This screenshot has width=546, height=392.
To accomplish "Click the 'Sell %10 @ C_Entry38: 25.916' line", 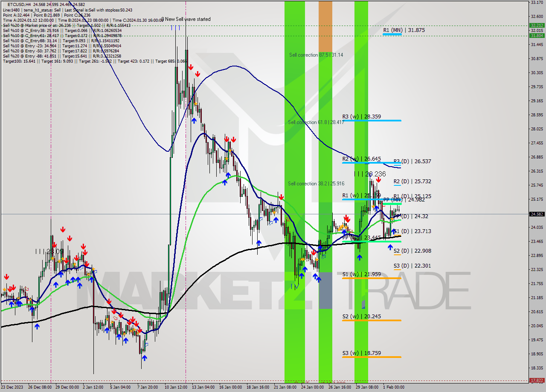I will click(62, 30).
